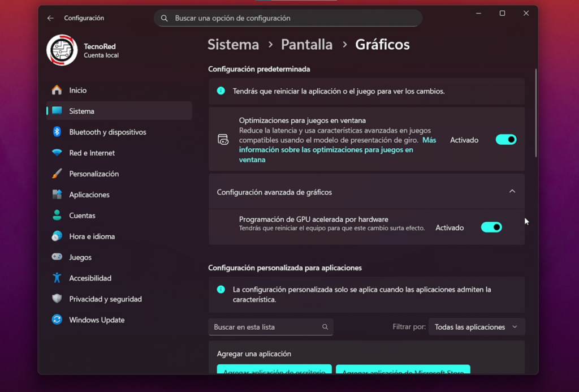Turn off Programación de GPU acelerada por hardware
Viewport: 579px width, 392px height.
click(491, 227)
